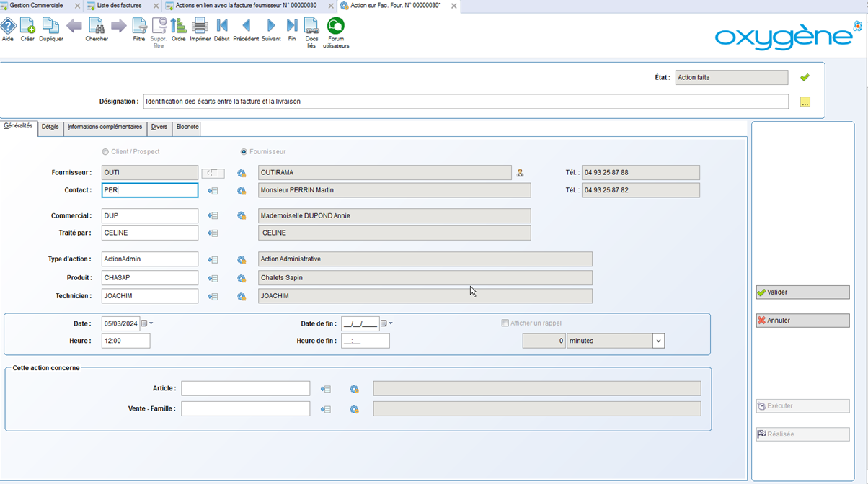Click into the Article input field
The image size is (868, 484).
click(245, 389)
